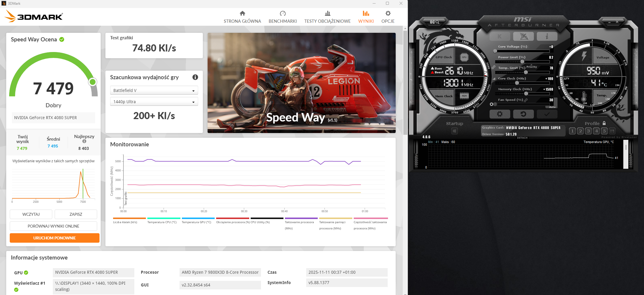
Task: Click the 3DMark logo in the header
Action: coord(34,17)
